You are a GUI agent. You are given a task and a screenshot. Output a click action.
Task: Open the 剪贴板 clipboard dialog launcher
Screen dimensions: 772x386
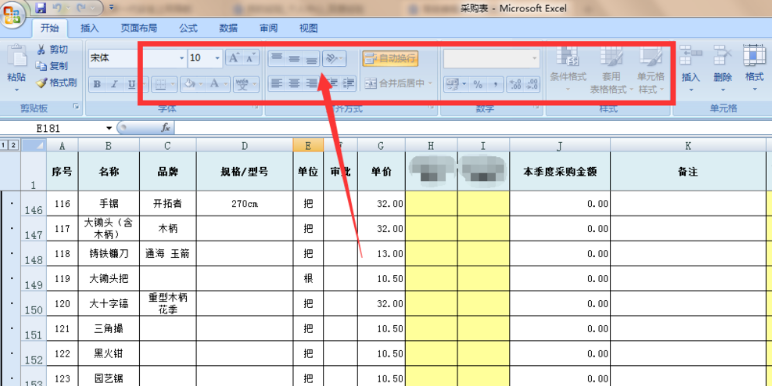[x=76, y=106]
